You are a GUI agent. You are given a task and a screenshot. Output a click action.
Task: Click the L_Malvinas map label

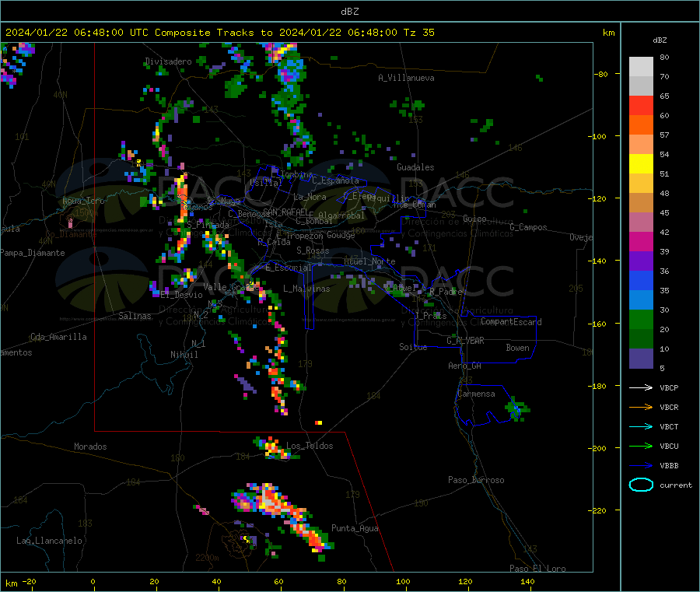[x=306, y=289]
